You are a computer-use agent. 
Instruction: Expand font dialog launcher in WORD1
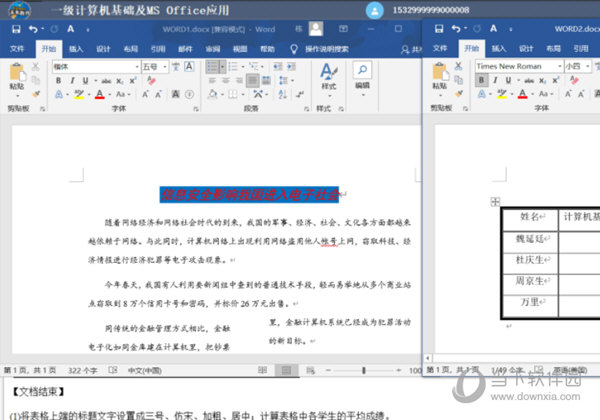pos(196,109)
